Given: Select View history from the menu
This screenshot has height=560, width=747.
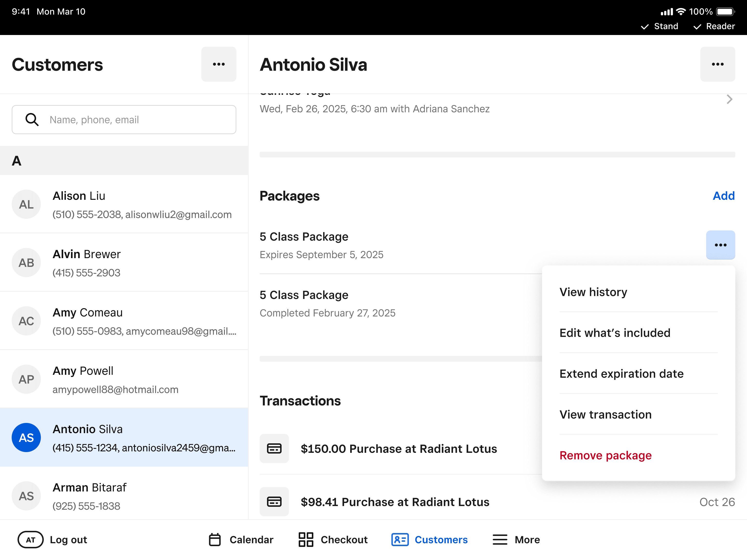Looking at the screenshot, I should 593,292.
